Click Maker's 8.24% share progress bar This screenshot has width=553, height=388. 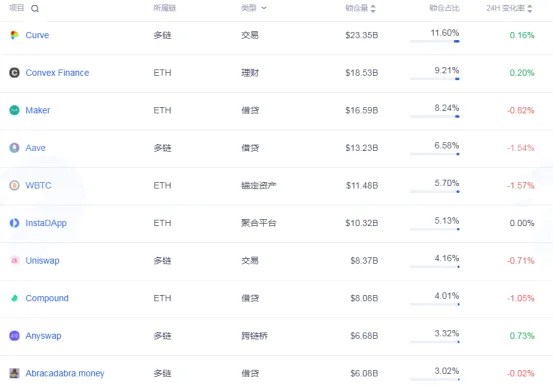[434, 117]
